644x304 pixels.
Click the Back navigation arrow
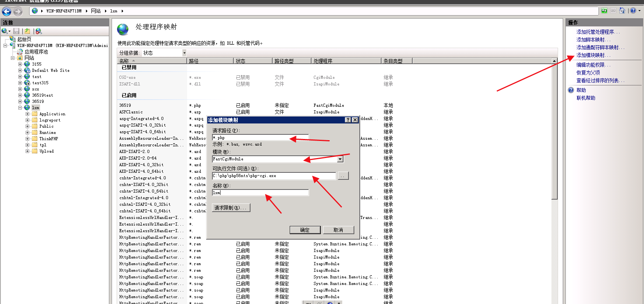pos(7,11)
